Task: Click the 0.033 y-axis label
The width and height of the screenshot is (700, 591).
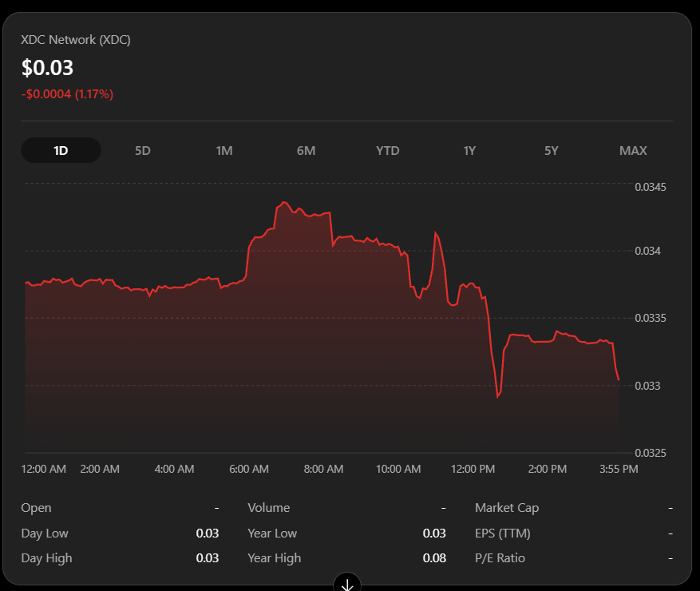Action: [x=648, y=386]
